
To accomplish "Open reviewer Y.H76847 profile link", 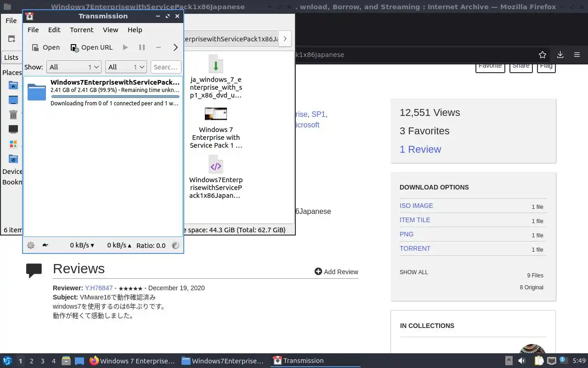I will tap(99, 288).
